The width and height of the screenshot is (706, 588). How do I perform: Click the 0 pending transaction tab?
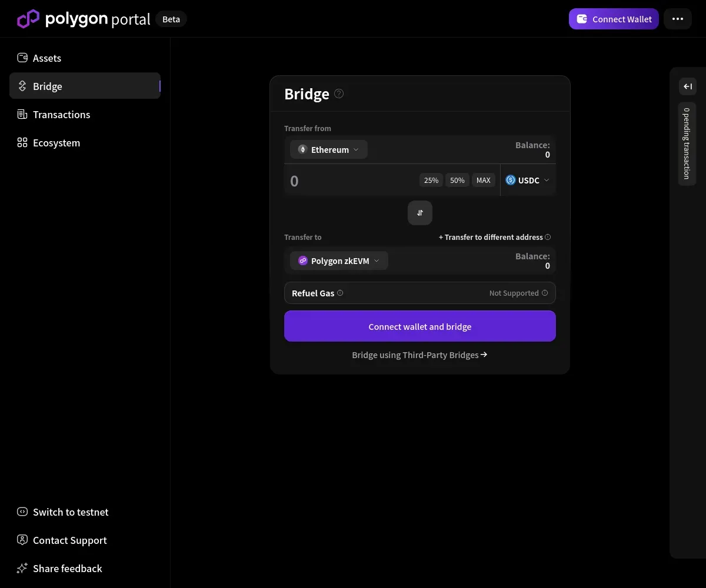pos(687,144)
